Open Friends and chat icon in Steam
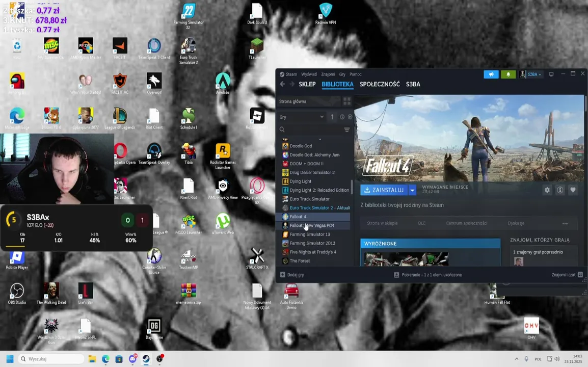The image size is (588, 367). coord(580,275)
